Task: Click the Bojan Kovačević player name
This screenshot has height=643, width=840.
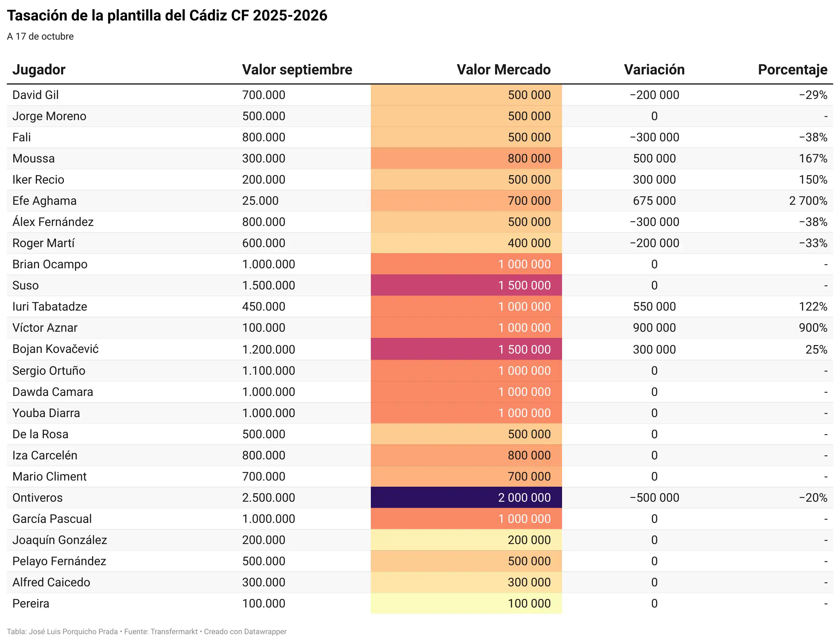Action: pos(56,349)
